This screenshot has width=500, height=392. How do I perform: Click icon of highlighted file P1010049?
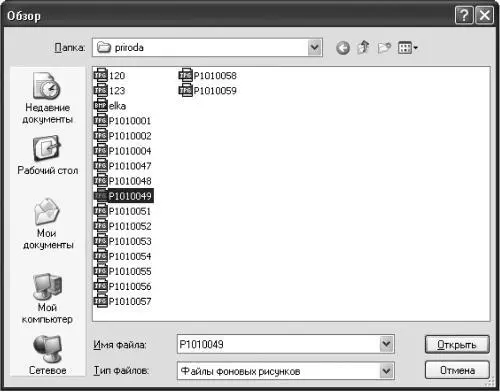coord(101,196)
